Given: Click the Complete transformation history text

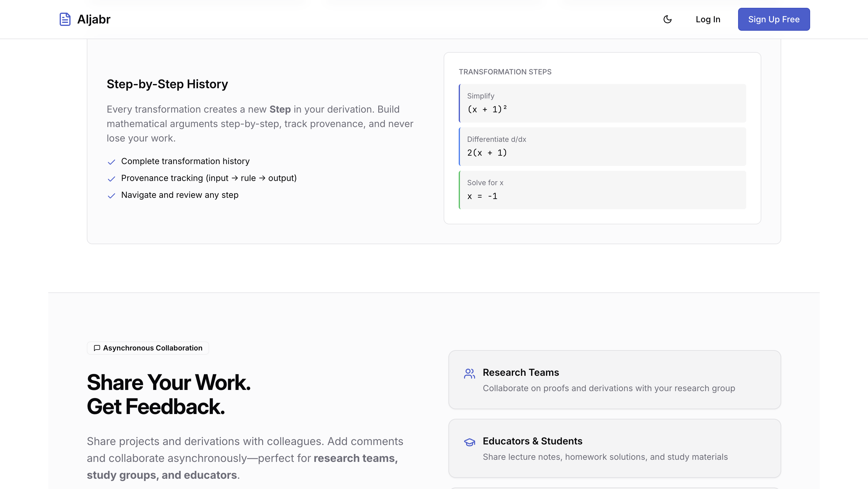Looking at the screenshot, I should tap(185, 161).
